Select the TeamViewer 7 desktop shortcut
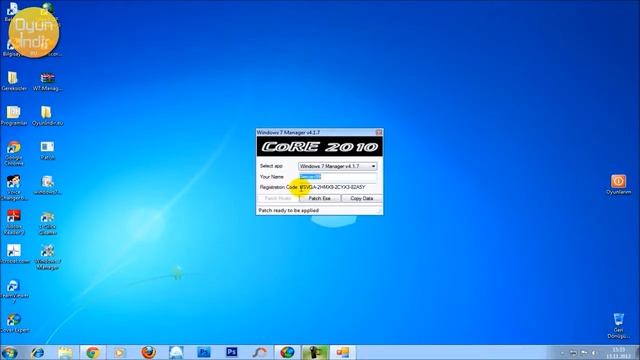Screen dimensions: 640x360 14,291
